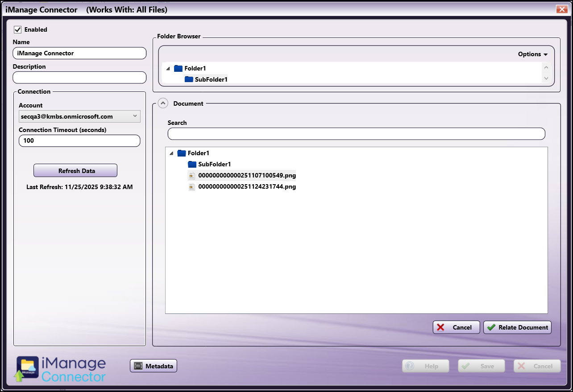573x392 pixels.
Task: Collapse the Folder1 tree node
Action: pos(168,68)
